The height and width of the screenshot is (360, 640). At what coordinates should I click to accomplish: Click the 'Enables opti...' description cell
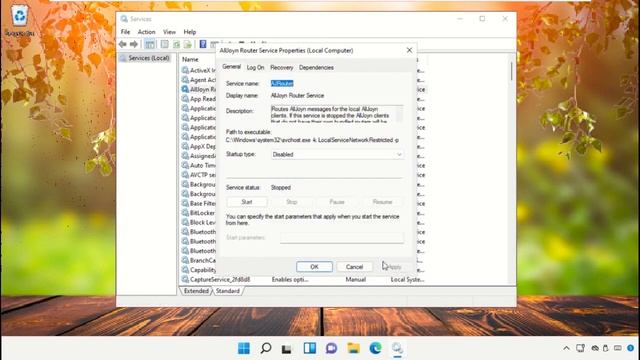tap(290, 280)
